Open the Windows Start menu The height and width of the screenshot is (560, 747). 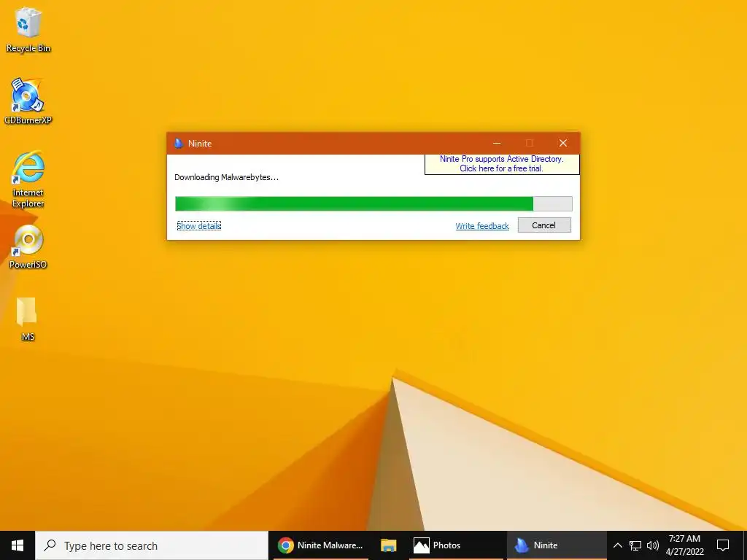18,545
